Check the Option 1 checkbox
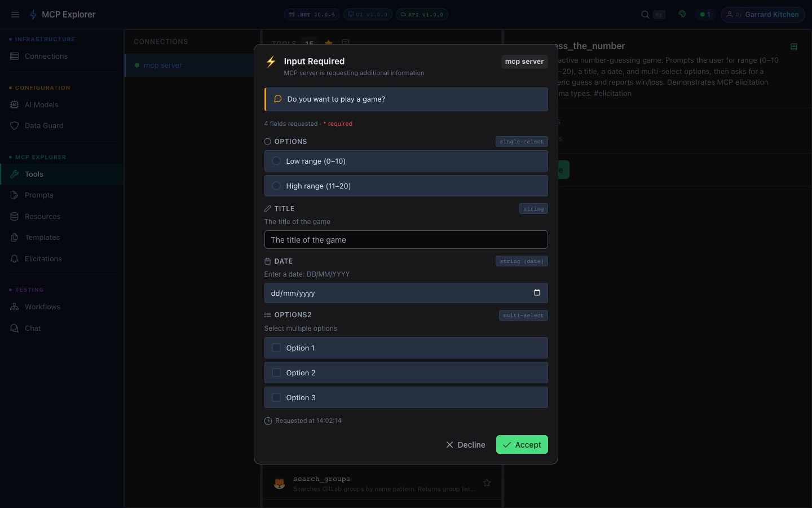 [276, 348]
